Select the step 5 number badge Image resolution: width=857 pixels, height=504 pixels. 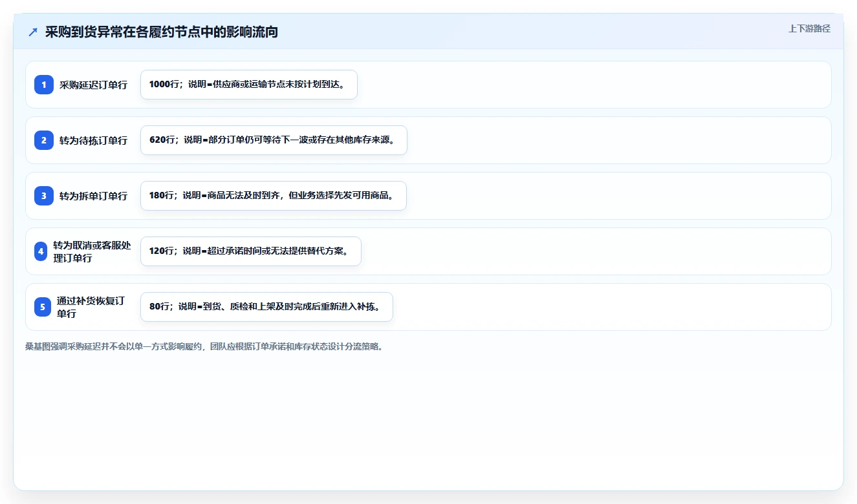(x=42, y=307)
